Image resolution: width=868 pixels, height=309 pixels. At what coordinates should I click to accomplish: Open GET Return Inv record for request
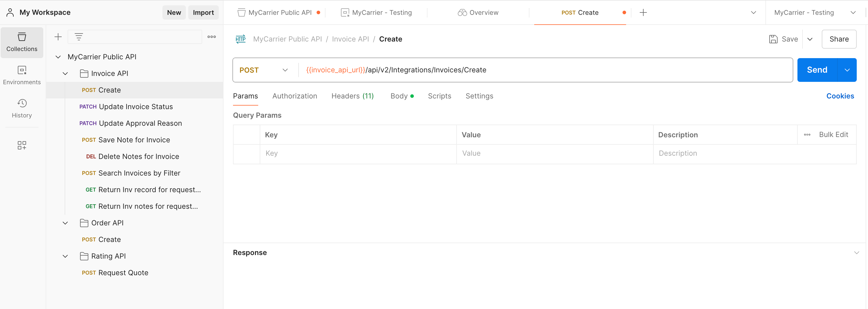135,190
